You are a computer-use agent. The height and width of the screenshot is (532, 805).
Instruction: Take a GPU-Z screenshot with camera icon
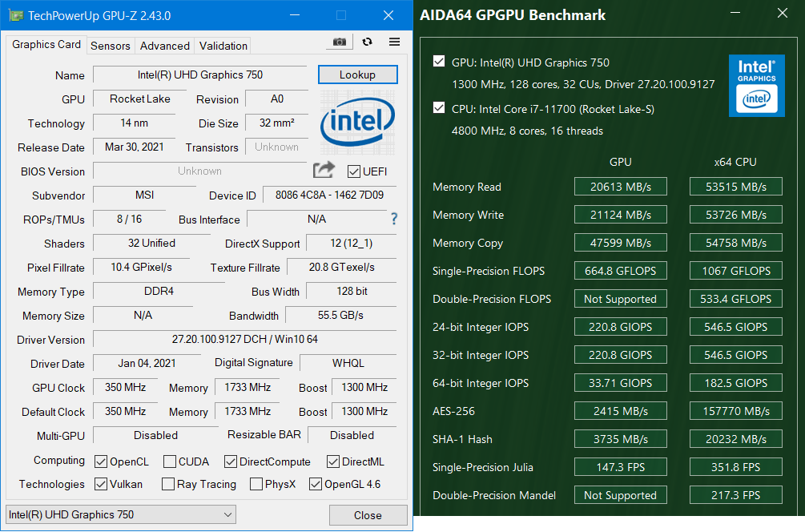[x=340, y=42]
